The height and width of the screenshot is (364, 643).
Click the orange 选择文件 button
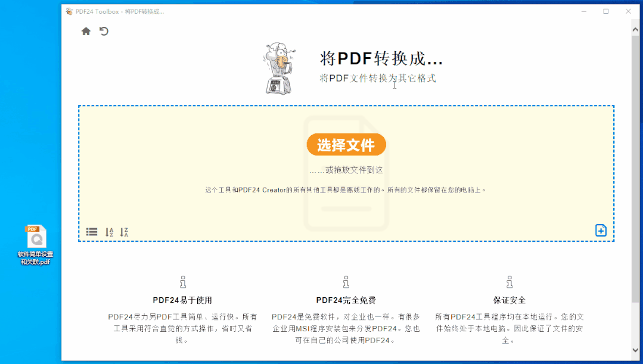pyautogui.click(x=346, y=145)
